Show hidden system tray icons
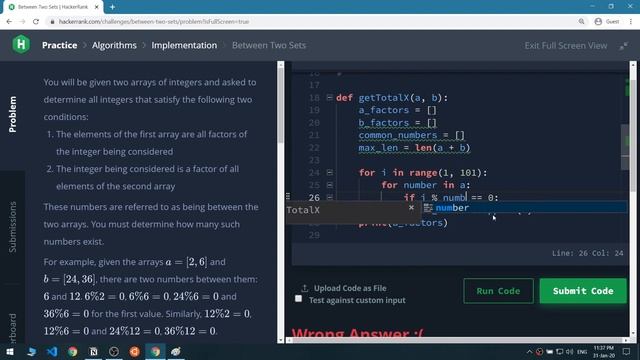Image resolution: width=640 pixels, height=360 pixels. [529, 352]
